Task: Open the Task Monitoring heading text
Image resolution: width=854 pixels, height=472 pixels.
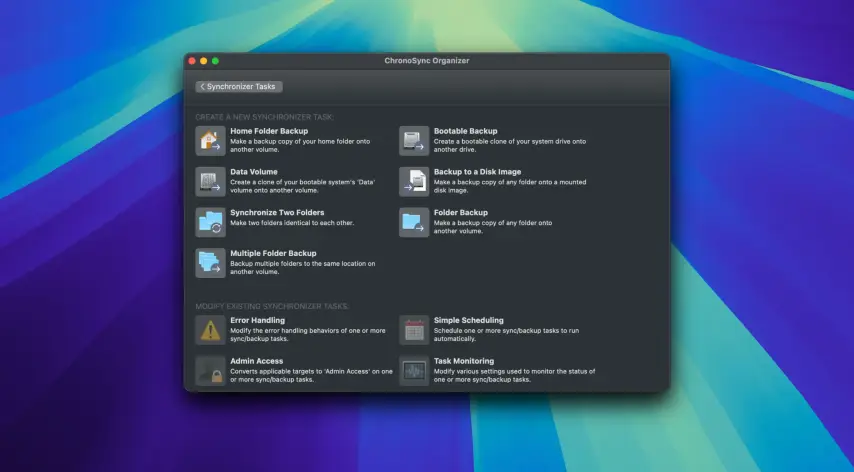Action: (464, 361)
